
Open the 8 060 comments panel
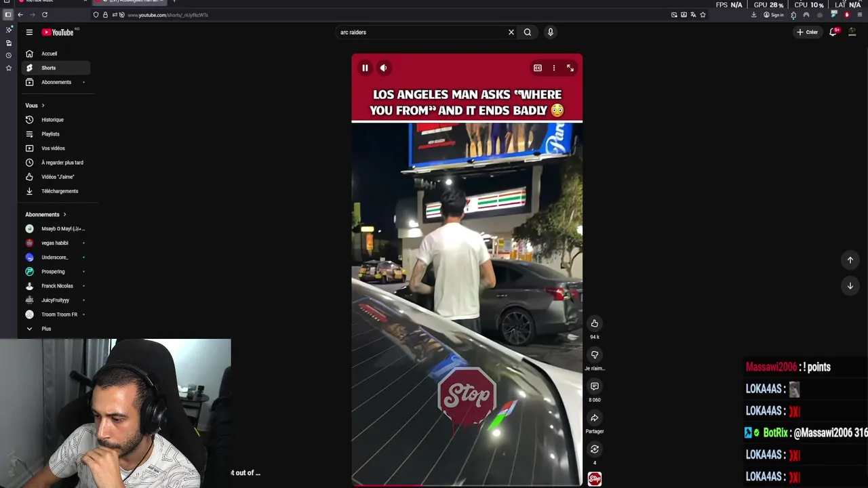(x=595, y=386)
